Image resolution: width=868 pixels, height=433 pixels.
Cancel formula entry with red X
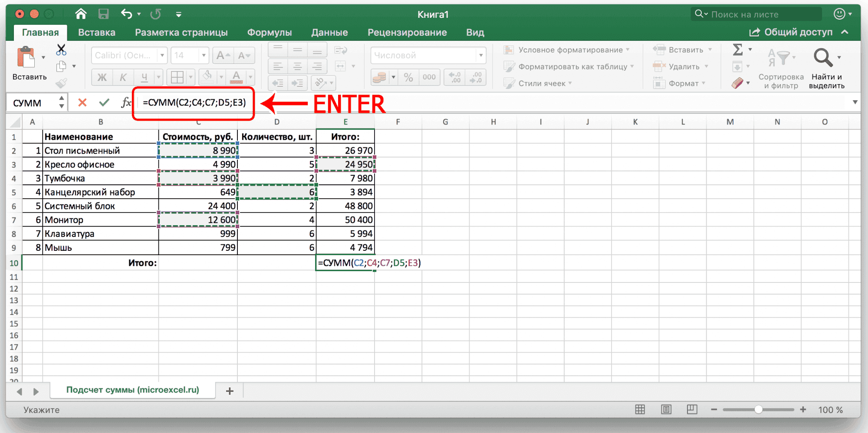82,103
